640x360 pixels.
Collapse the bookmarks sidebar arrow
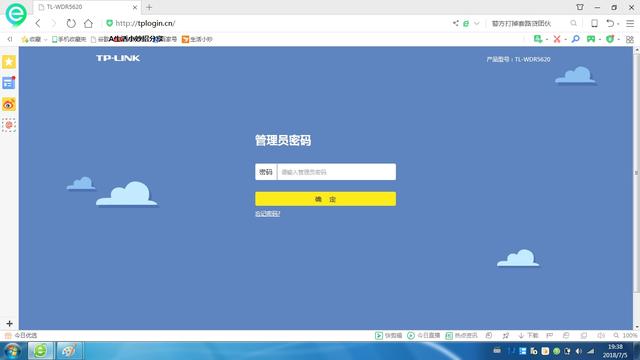pyautogui.click(x=10, y=39)
